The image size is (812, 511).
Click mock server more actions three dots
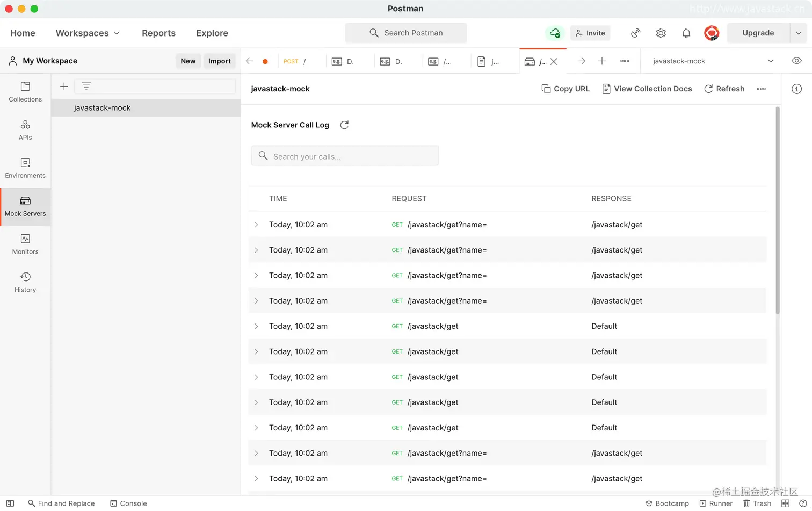[x=761, y=89]
